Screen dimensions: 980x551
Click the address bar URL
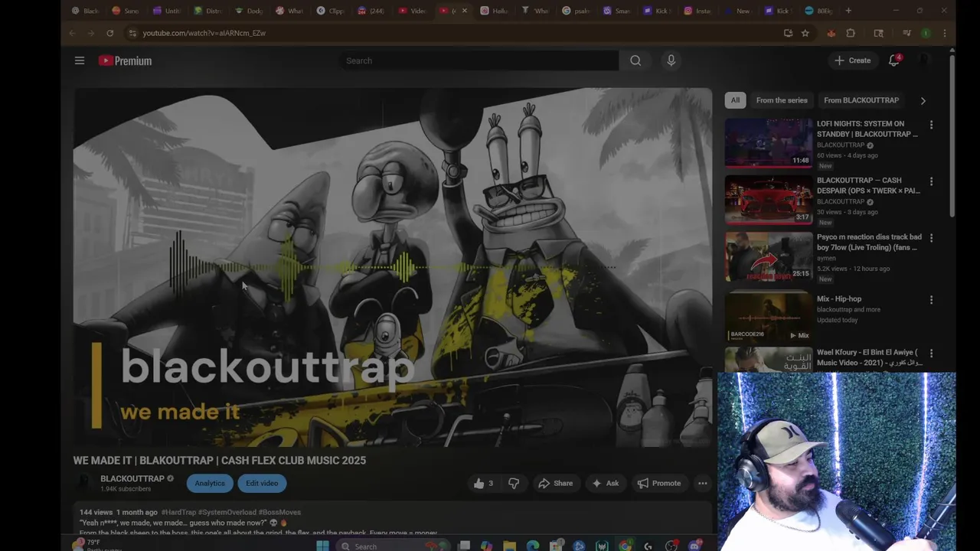204,33
